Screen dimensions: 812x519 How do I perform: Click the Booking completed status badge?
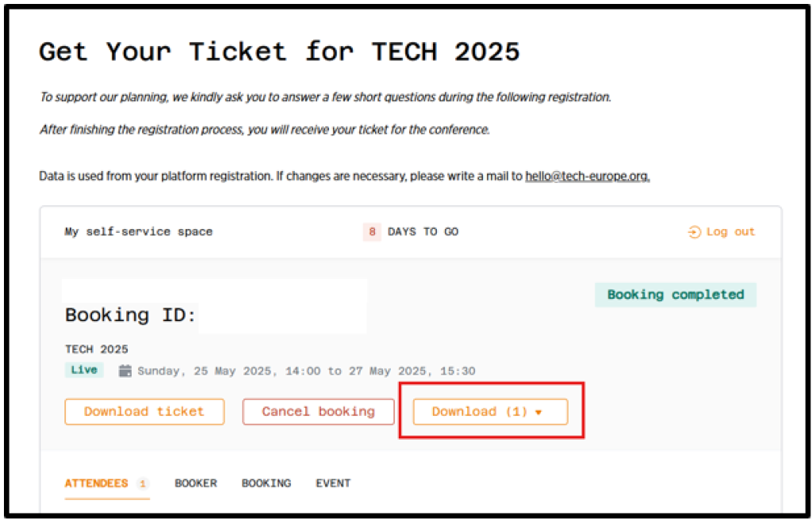[676, 295]
